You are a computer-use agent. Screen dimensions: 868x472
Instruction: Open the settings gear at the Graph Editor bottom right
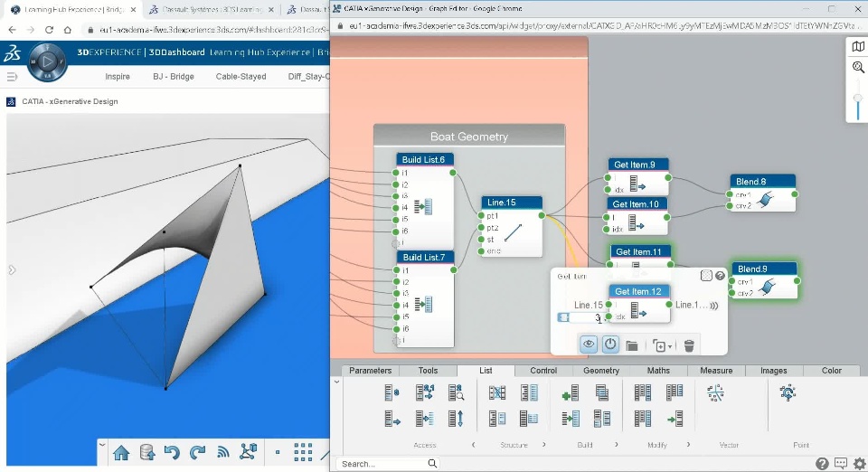tap(860, 464)
